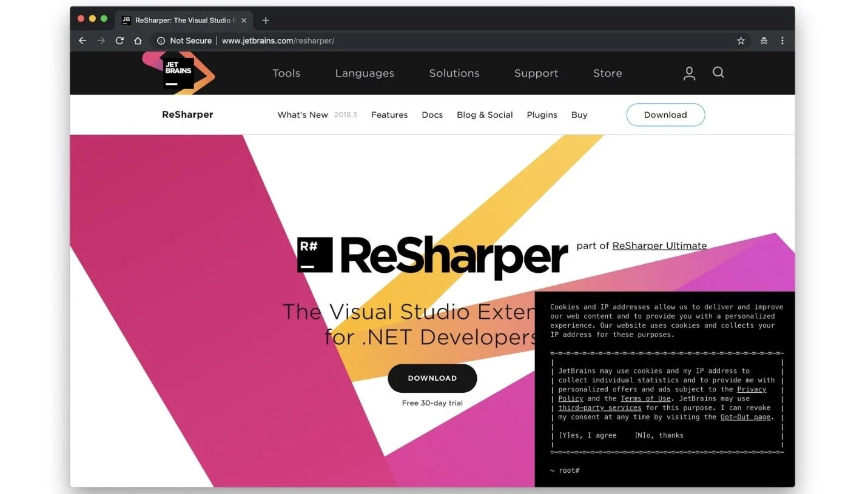This screenshot has height=494, width=868.
Task: Click the browser back arrow
Action: 82,41
